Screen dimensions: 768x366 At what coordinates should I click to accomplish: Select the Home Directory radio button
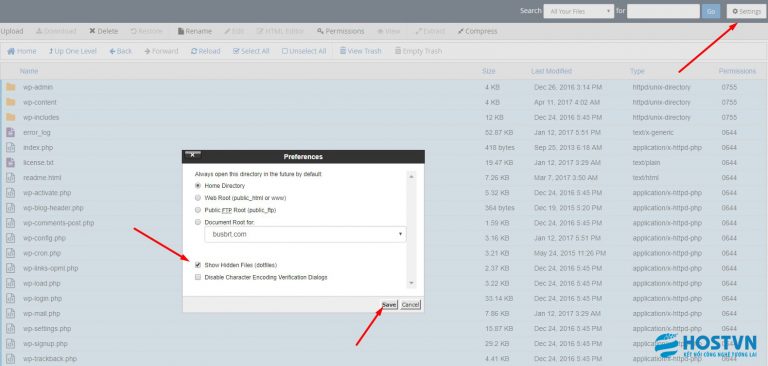coord(198,186)
